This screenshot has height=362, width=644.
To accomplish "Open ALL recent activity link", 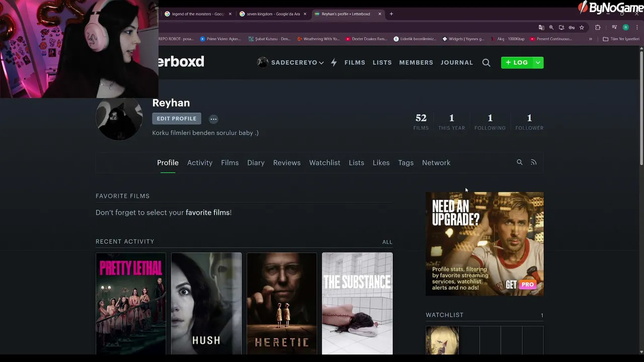I will point(387,242).
